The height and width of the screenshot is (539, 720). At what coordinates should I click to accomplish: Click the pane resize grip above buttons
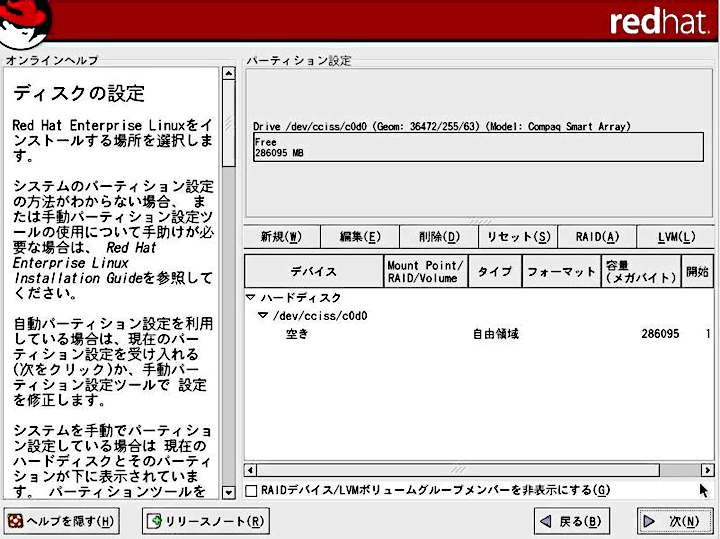(x=480, y=221)
